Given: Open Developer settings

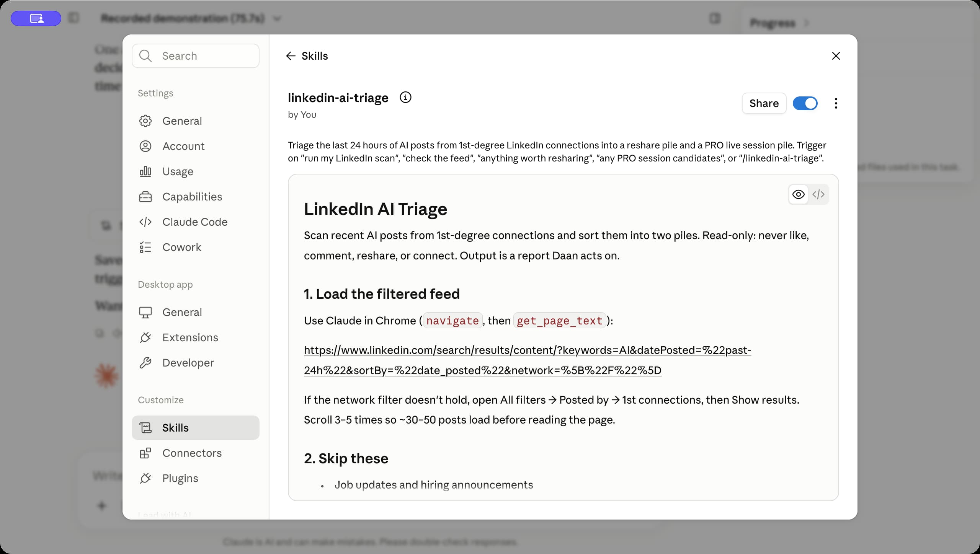Looking at the screenshot, I should [196, 363].
